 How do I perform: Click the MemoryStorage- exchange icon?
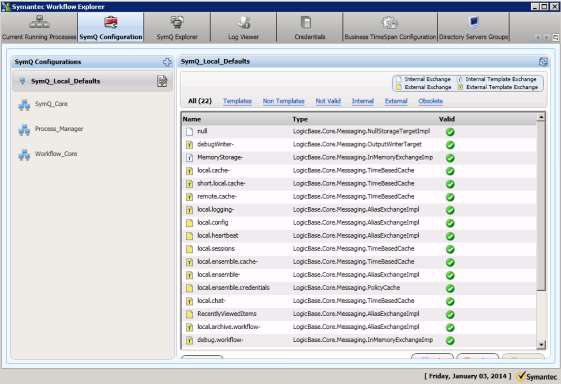point(189,158)
